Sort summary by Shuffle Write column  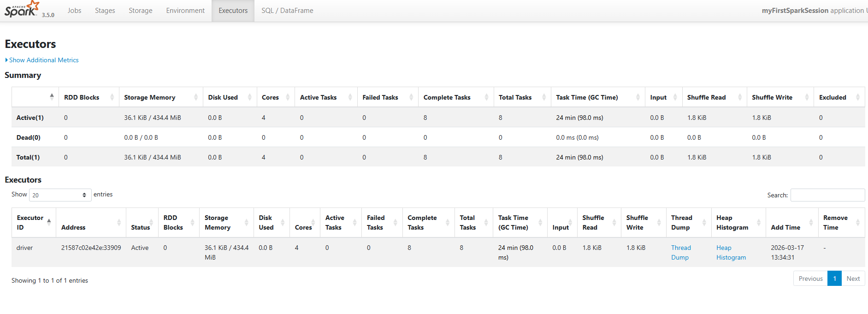coord(780,97)
